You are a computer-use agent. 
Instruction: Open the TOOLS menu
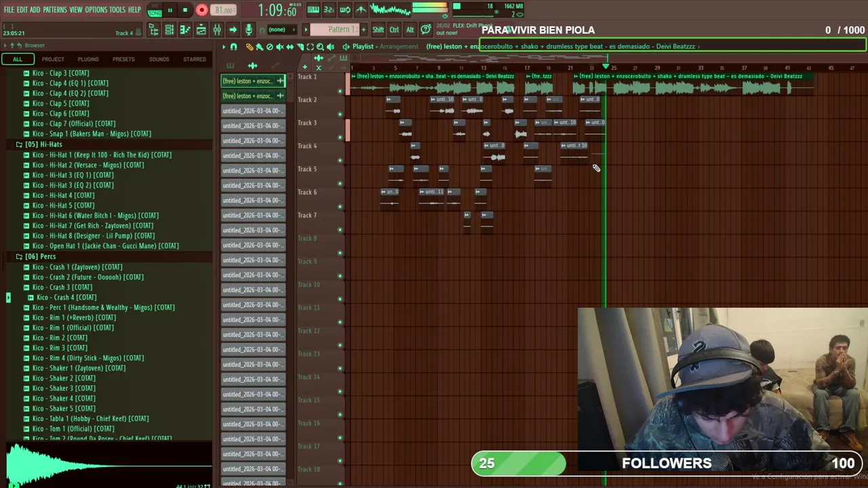[117, 10]
